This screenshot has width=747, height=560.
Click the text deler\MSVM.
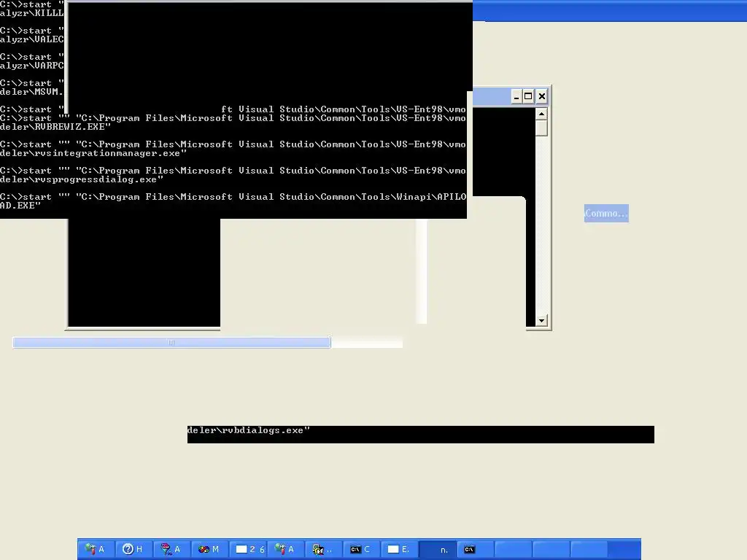pos(32,92)
